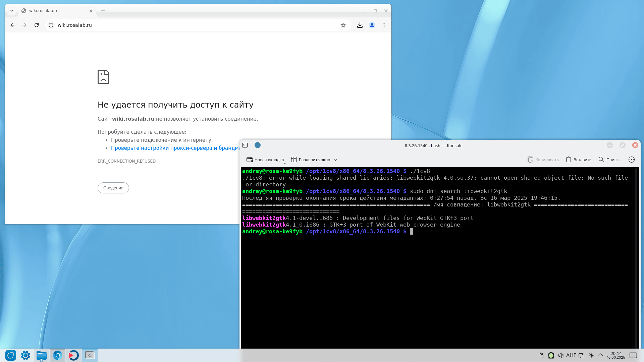Open the proxy and firewall settings link
The width and height of the screenshot is (644, 362).
pyautogui.click(x=175, y=148)
